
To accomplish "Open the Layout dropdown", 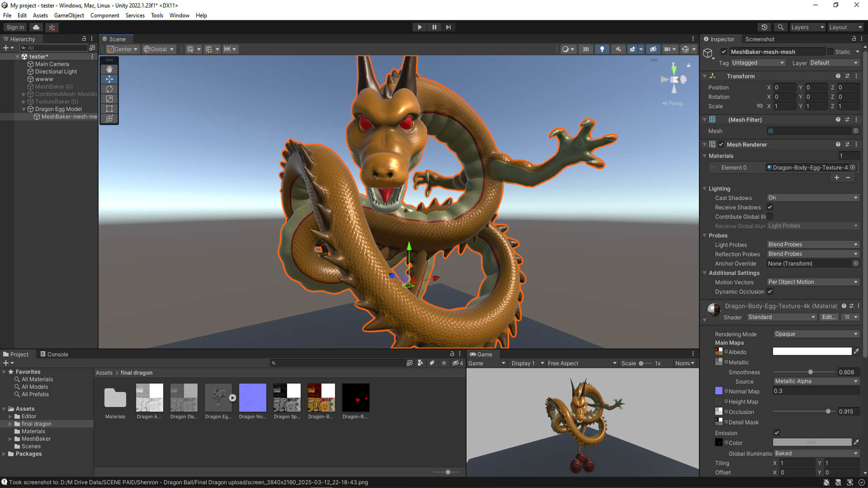I will 845,27.
